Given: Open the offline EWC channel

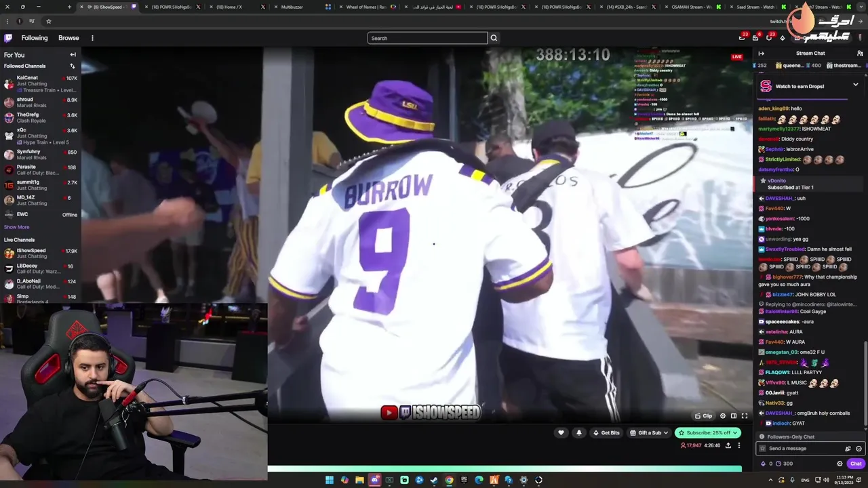Looking at the screenshot, I should tap(41, 215).
